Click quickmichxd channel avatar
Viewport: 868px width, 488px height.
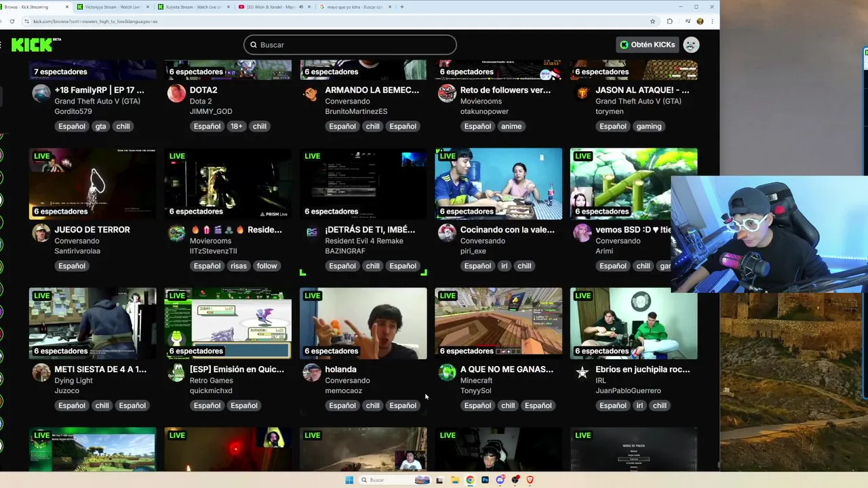click(176, 373)
